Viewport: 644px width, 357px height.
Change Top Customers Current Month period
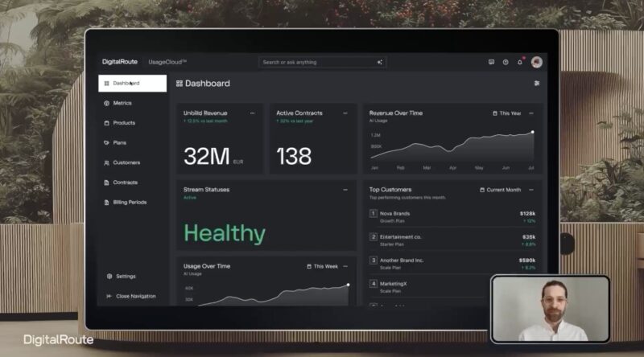pyautogui.click(x=500, y=190)
